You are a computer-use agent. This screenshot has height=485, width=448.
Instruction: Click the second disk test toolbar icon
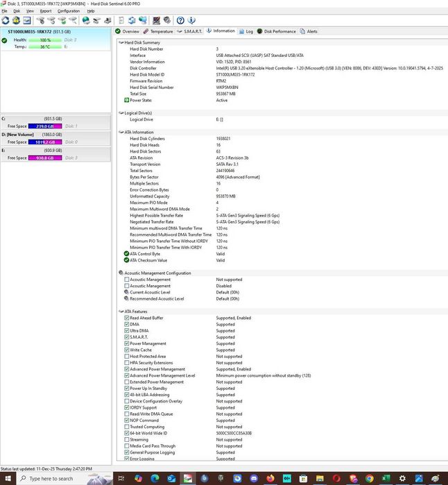[51, 20]
